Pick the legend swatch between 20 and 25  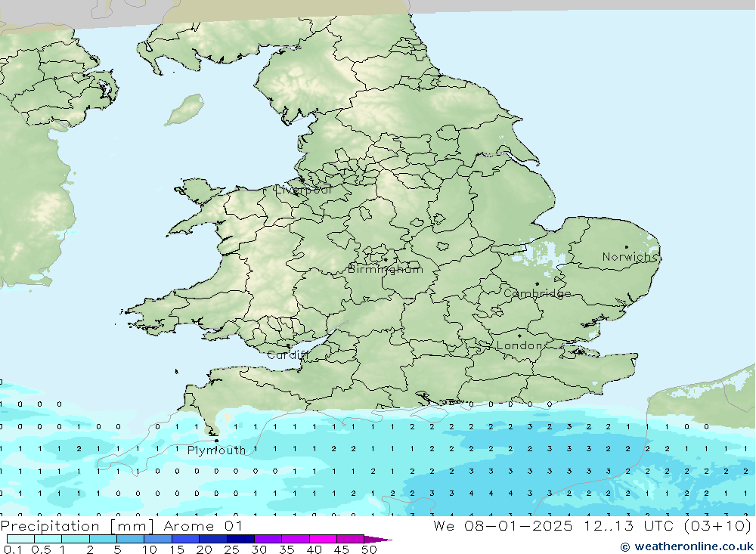click(x=213, y=539)
